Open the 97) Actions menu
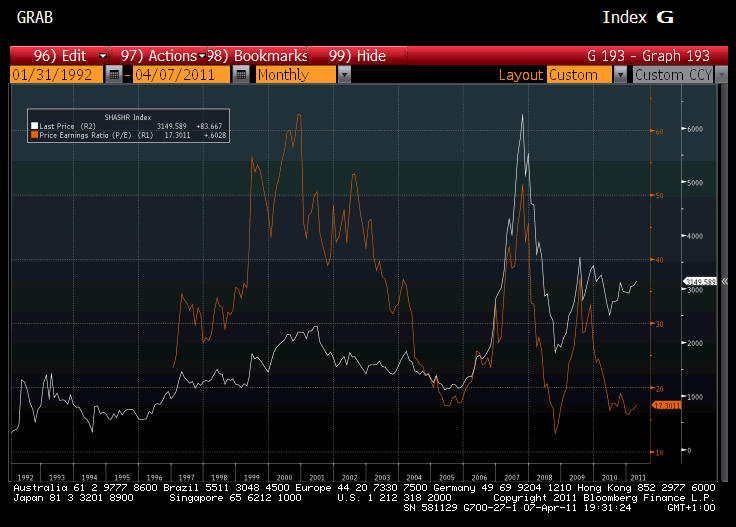 [160, 56]
